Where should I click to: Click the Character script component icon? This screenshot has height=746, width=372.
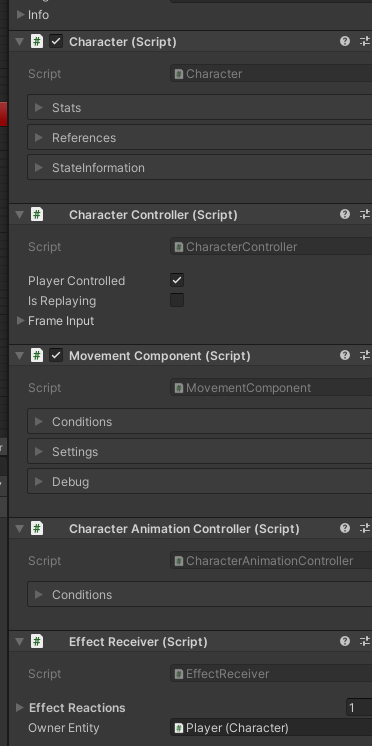click(37, 41)
